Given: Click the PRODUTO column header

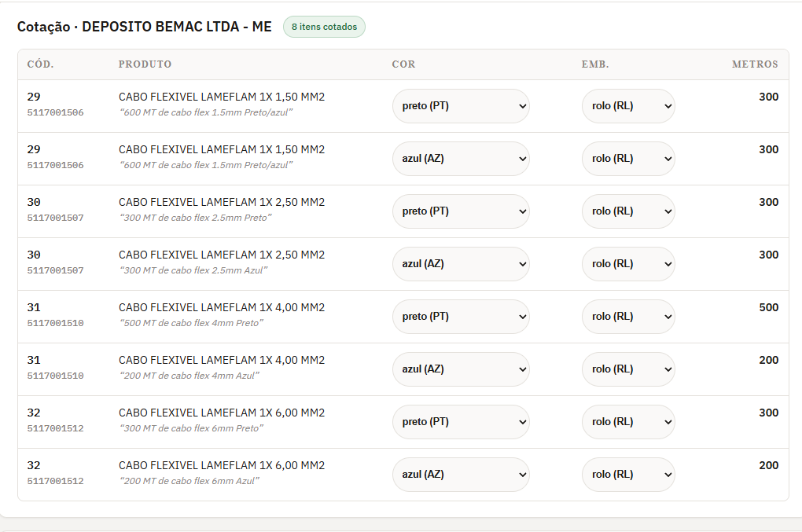Looking at the screenshot, I should click(x=145, y=64).
